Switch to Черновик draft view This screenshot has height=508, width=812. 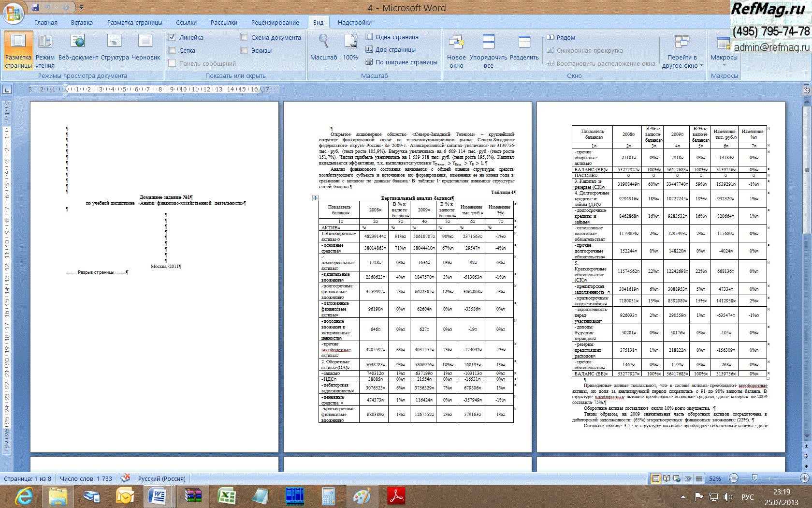pyautogui.click(x=145, y=47)
